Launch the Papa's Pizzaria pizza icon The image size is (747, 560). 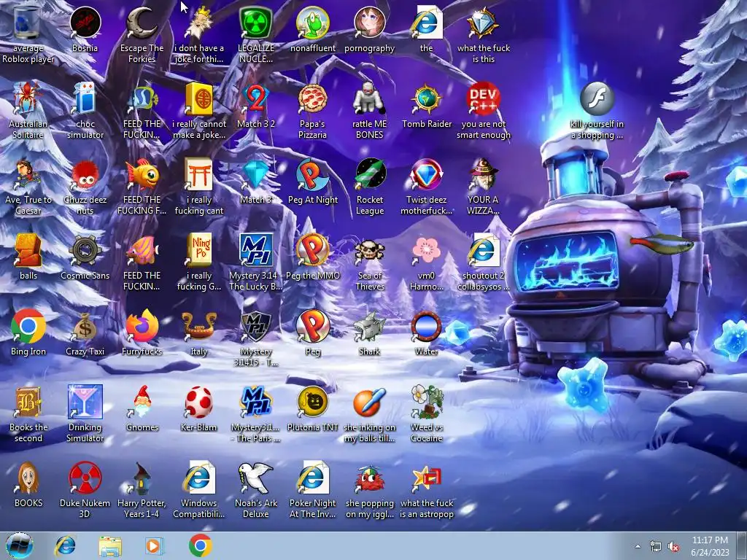tap(312, 98)
